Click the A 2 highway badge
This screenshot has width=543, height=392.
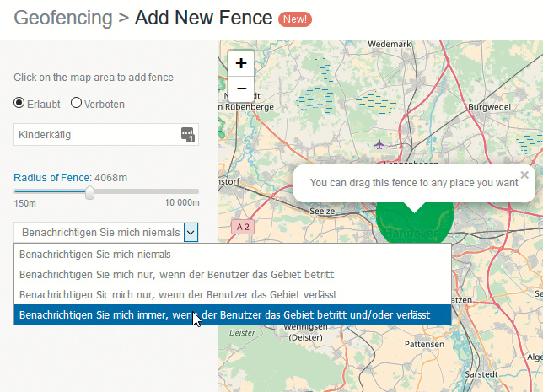(x=242, y=227)
